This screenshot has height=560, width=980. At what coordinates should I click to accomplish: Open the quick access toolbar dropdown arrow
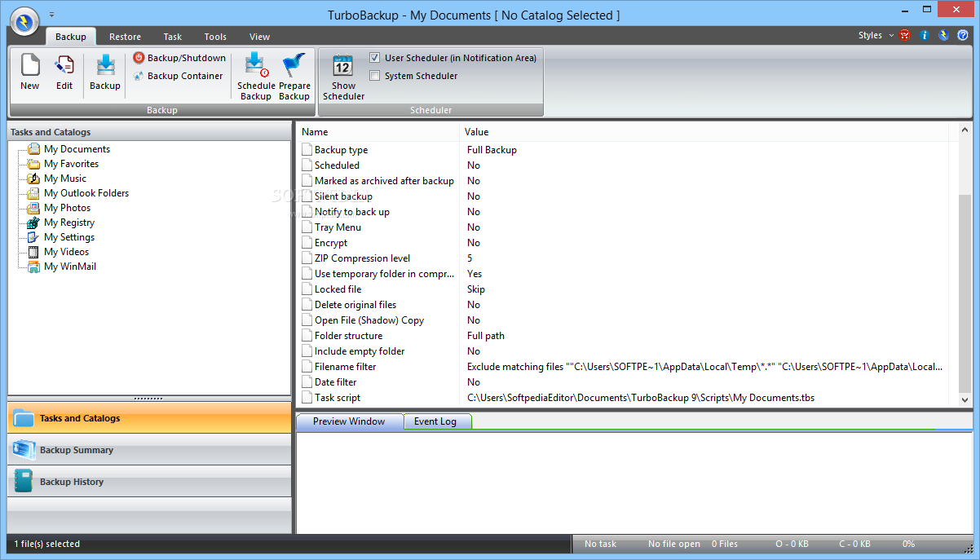point(51,15)
